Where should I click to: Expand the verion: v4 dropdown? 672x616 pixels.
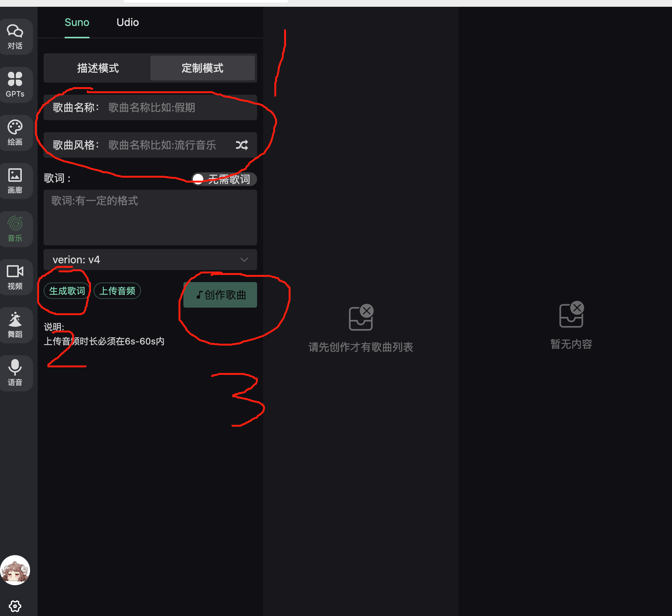[x=150, y=260]
